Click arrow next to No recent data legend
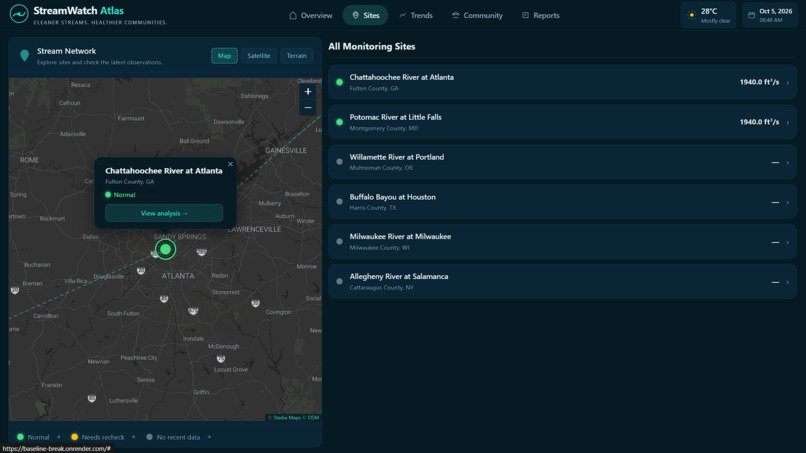Viewport: 806px width, 453px height. click(x=209, y=437)
